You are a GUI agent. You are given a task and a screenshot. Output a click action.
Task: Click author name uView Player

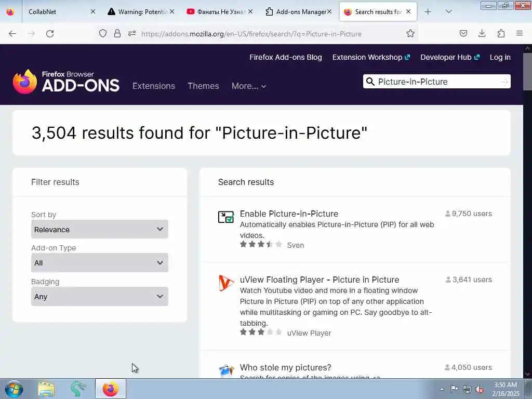click(x=309, y=333)
